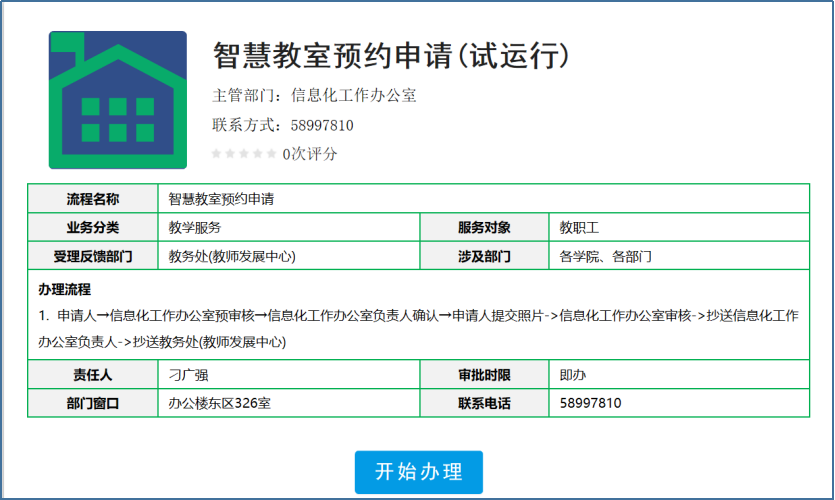Screen dimensions: 835x500
Task: Select the responsible person 刁广强
Action: coord(189,375)
